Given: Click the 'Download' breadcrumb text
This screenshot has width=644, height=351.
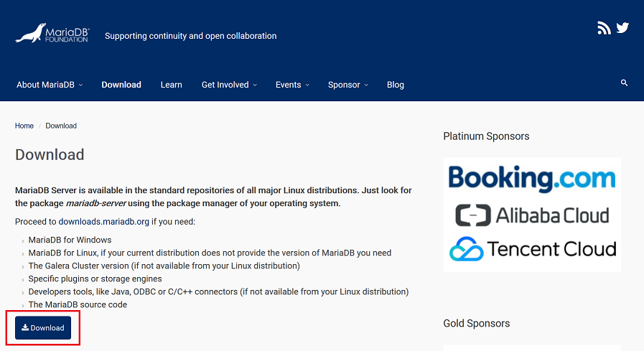Looking at the screenshot, I should pyautogui.click(x=61, y=126).
